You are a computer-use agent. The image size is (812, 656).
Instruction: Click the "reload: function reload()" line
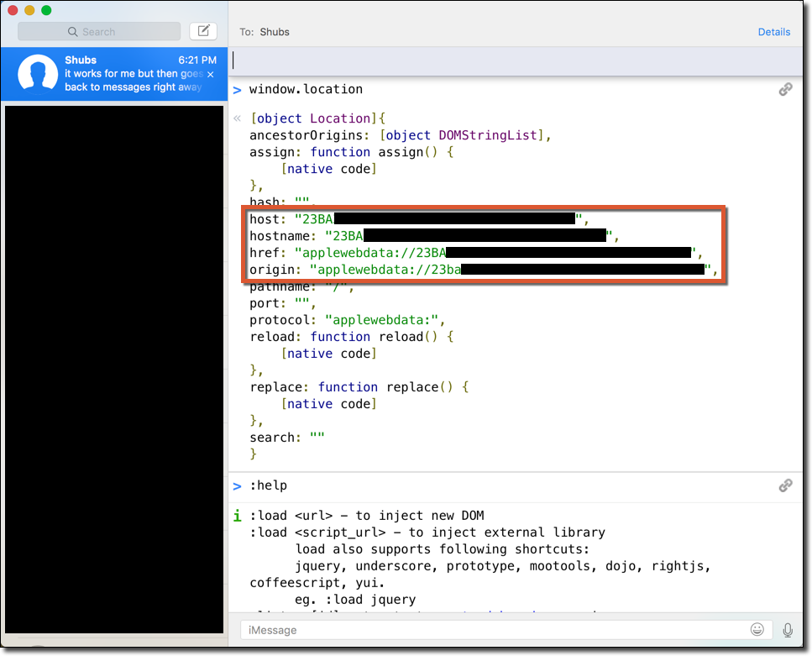[352, 337]
